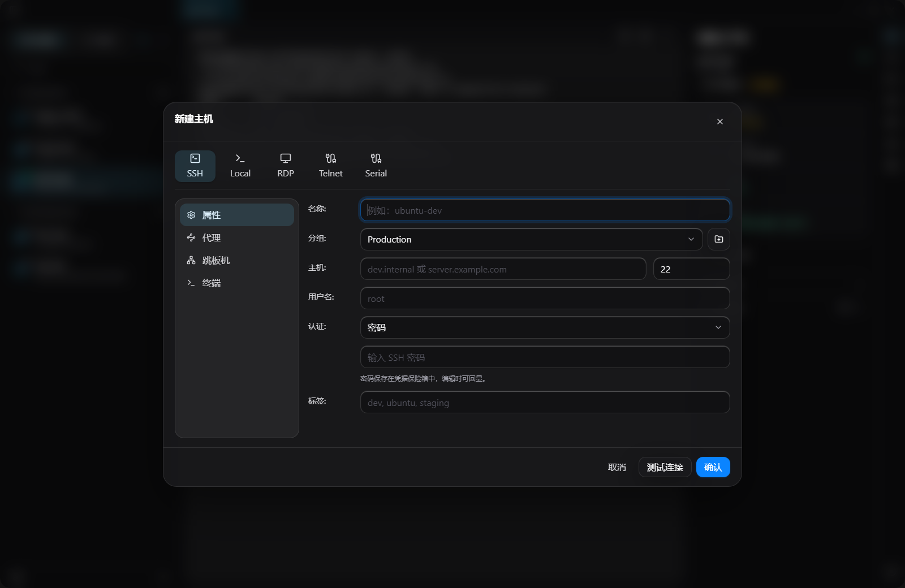Focus the 标签 tags input field
Screen dimensions: 905x588
545,402
